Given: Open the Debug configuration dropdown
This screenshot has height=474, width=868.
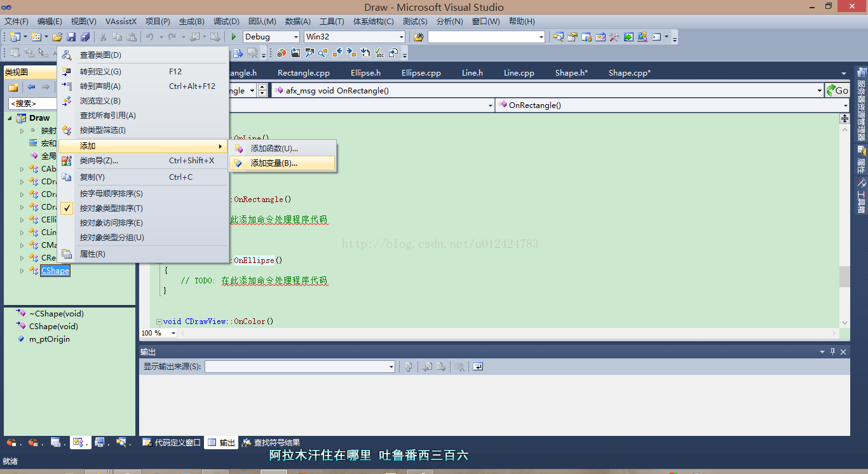Looking at the screenshot, I should pyautogui.click(x=295, y=37).
